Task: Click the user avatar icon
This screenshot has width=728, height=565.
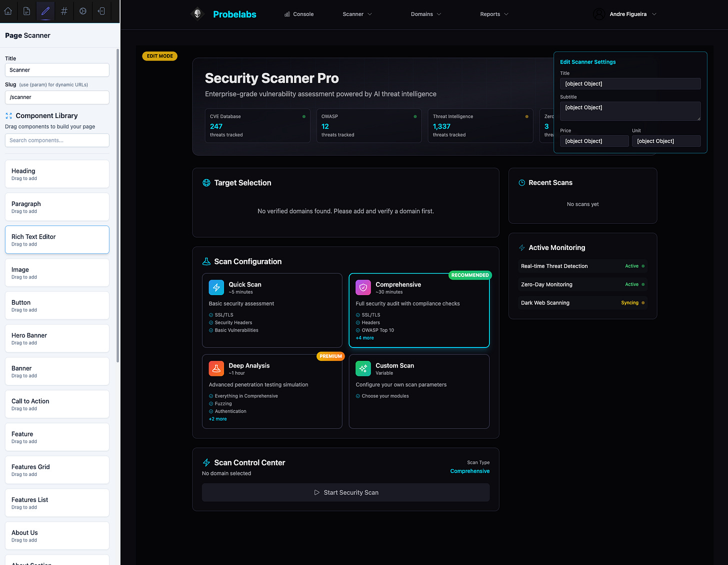Action: click(598, 14)
